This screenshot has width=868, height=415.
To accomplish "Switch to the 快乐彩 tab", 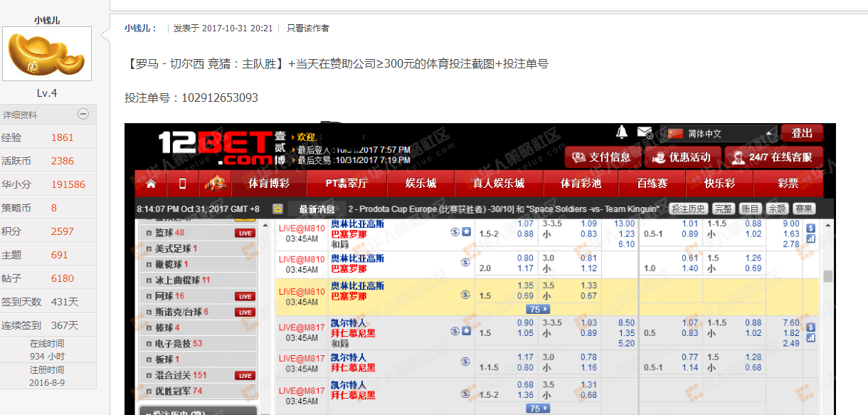I will tap(719, 184).
